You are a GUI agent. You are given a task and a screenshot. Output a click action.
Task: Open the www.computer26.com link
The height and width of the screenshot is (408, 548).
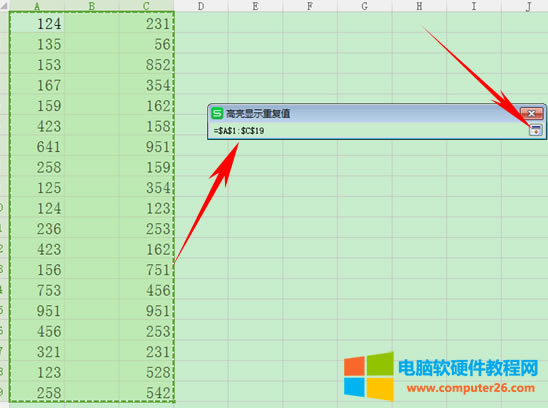coord(471,388)
